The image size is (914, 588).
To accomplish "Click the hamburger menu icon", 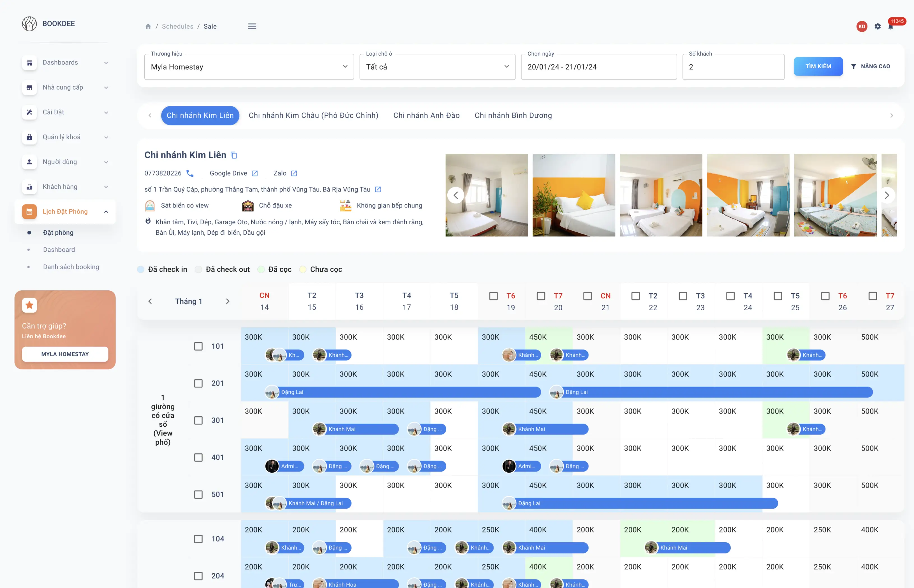I will [252, 26].
